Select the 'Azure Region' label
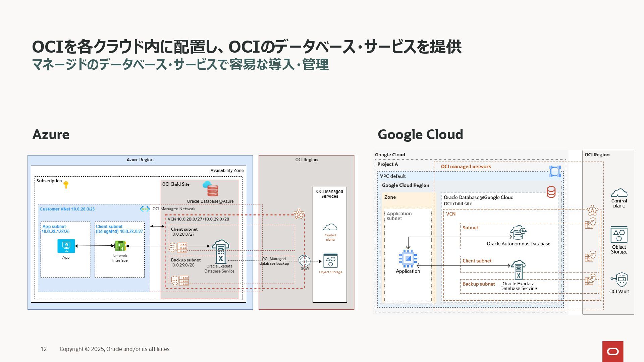644x362 pixels. click(x=140, y=160)
